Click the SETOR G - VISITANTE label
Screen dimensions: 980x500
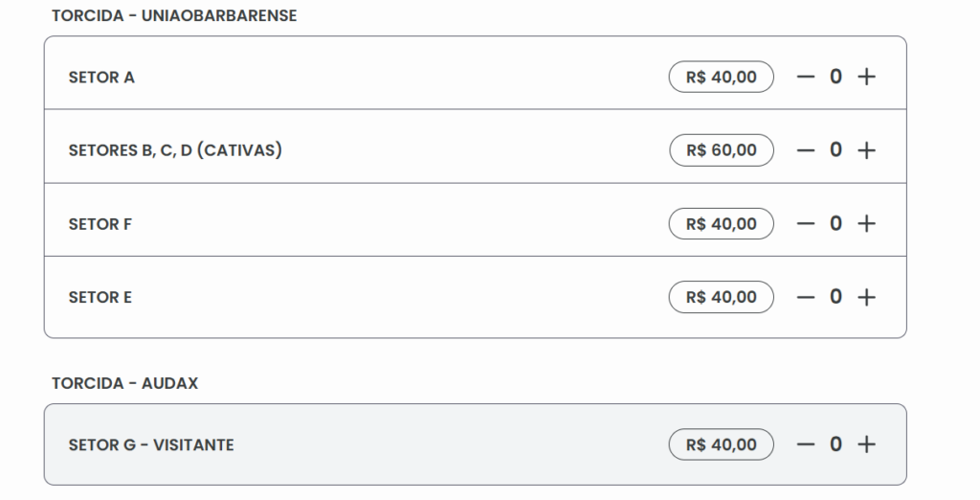[151, 445]
